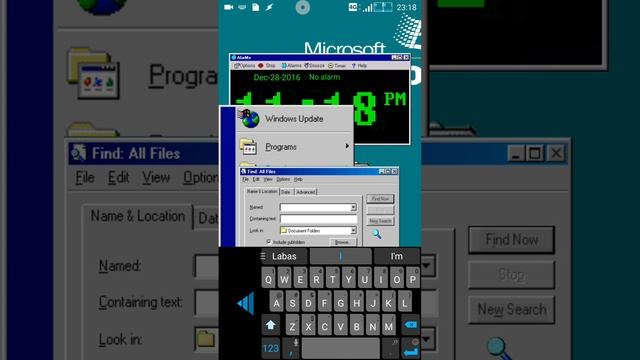The image size is (640, 360).
Task: Switch to the 123 numeric keyboard
Action: click(x=270, y=349)
